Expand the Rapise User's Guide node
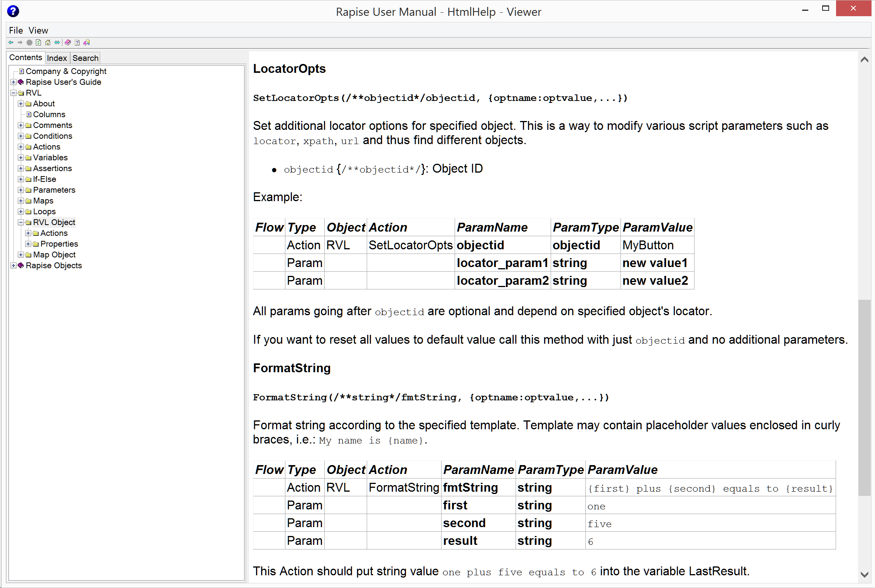 point(13,82)
